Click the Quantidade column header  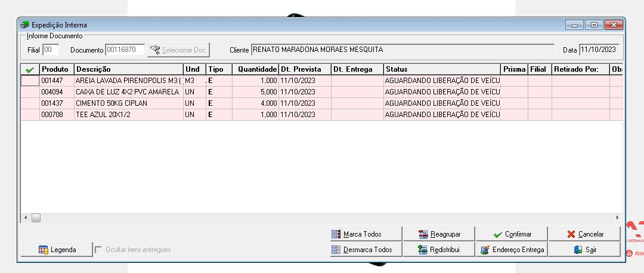[255, 69]
